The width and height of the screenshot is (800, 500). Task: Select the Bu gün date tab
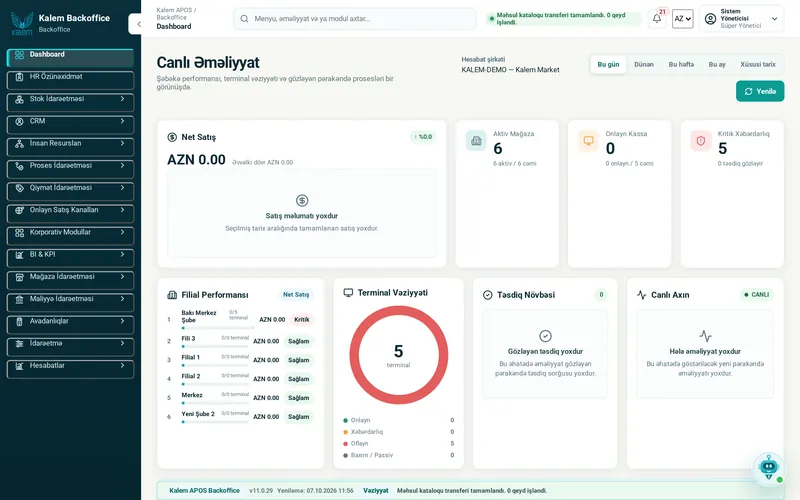pyautogui.click(x=608, y=65)
